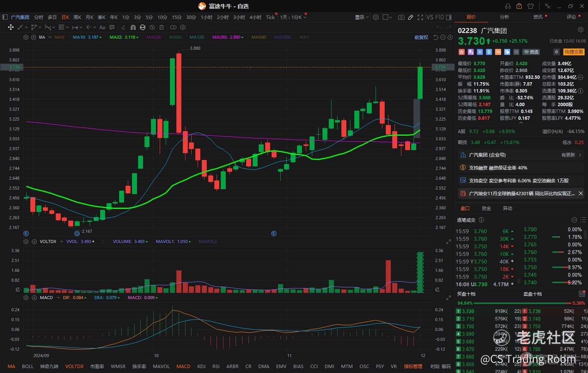Toggle the MACD indicator at the bottom bar
The height and width of the screenshot is (373, 588).
[183, 367]
